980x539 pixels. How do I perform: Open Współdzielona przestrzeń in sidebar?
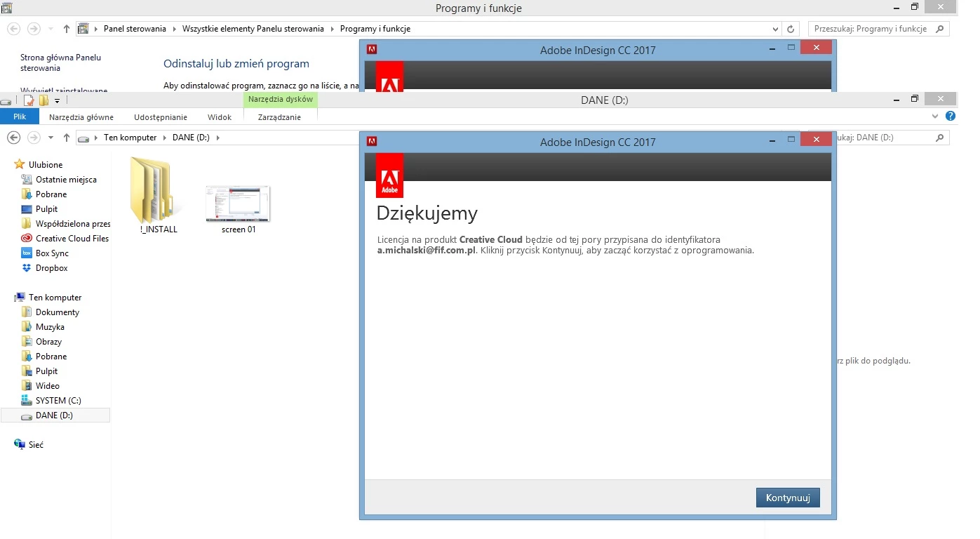coord(73,224)
